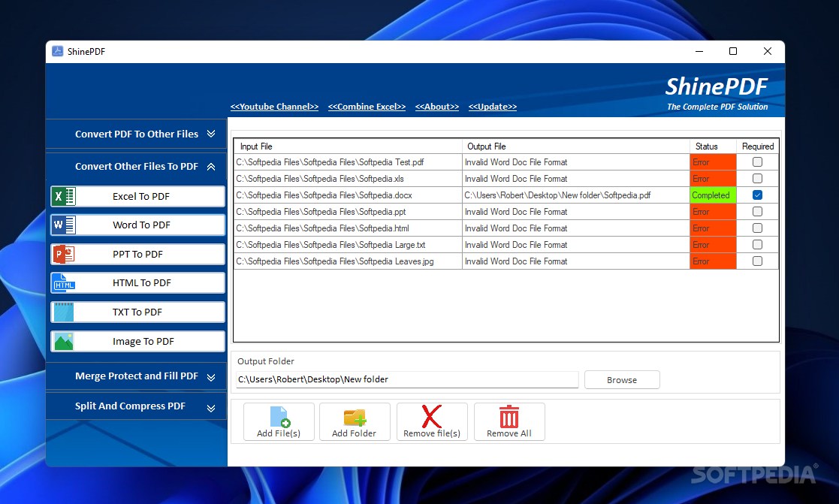Uncheck Required checkbox for Softpedia.docx row
Viewport: 839px width, 504px height.
pos(757,195)
